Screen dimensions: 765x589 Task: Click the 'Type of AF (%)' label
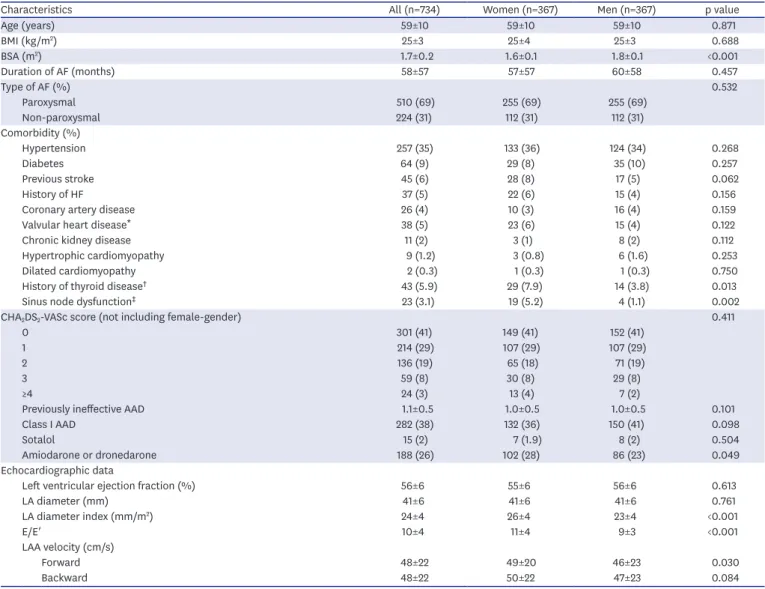point(35,87)
